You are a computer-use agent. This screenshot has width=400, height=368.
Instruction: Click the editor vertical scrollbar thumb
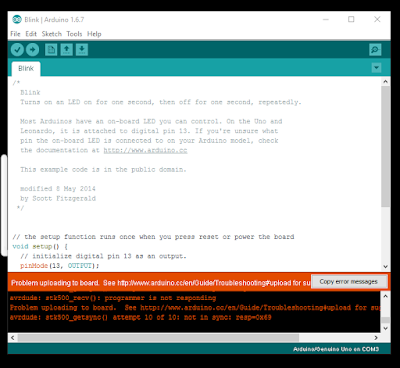tap(385, 146)
